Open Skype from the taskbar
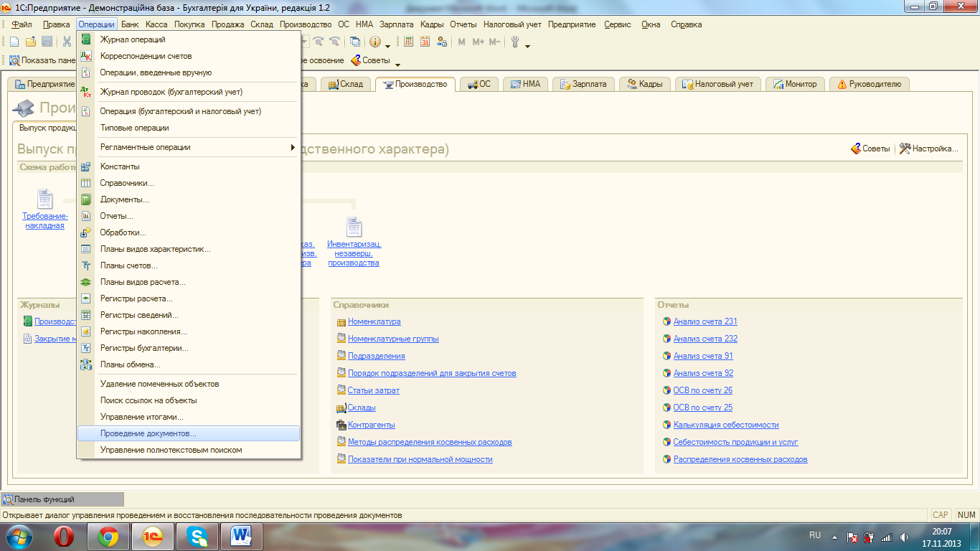The image size is (980, 551). click(x=197, y=536)
